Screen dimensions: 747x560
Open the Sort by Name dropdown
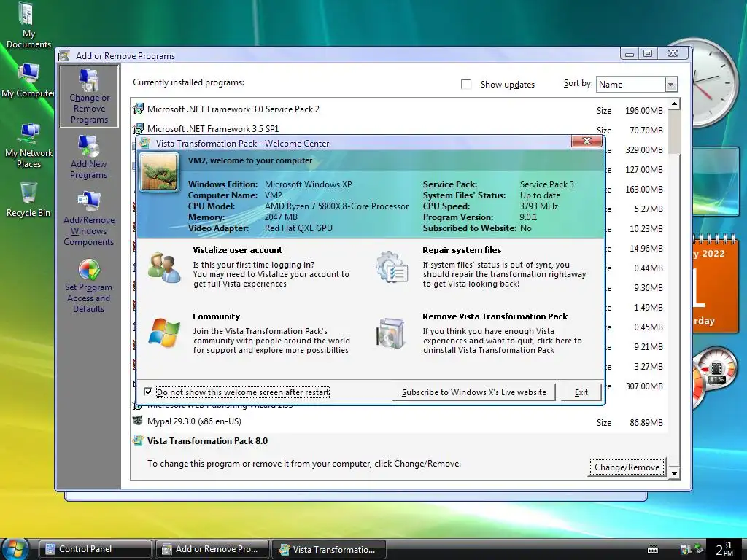pyautogui.click(x=671, y=85)
